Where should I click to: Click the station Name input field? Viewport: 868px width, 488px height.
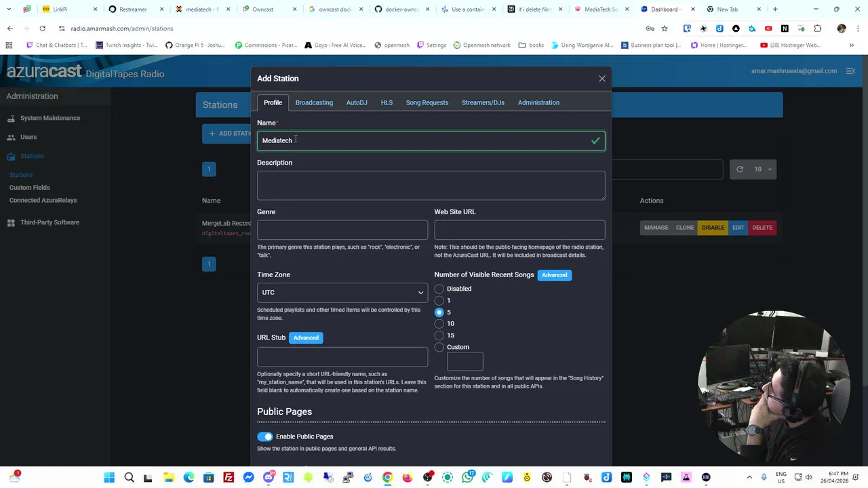[x=431, y=140]
